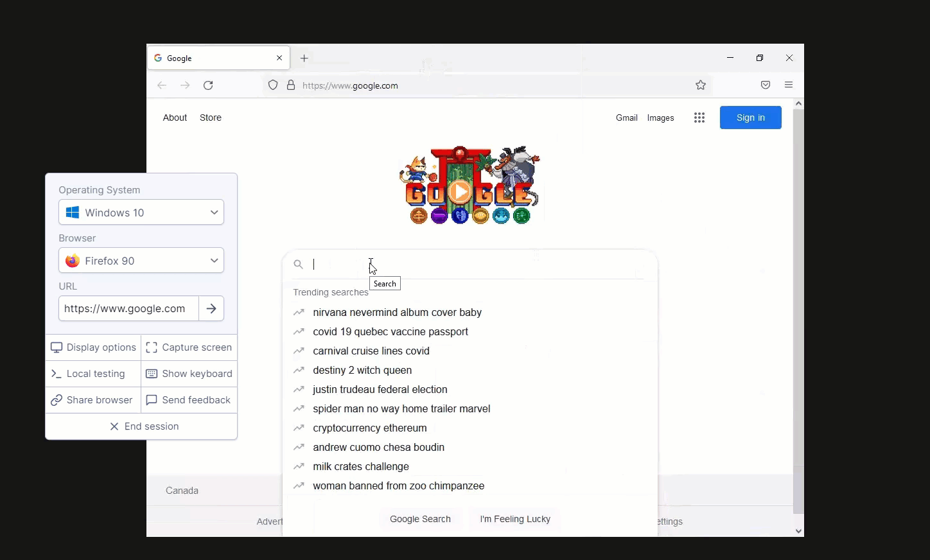This screenshot has height=560, width=930.
Task: Open the About link
Action: 175,118
